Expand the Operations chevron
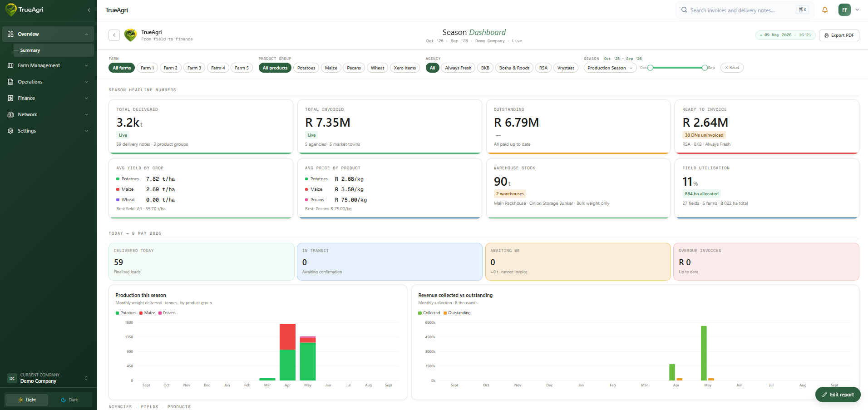 tap(86, 82)
